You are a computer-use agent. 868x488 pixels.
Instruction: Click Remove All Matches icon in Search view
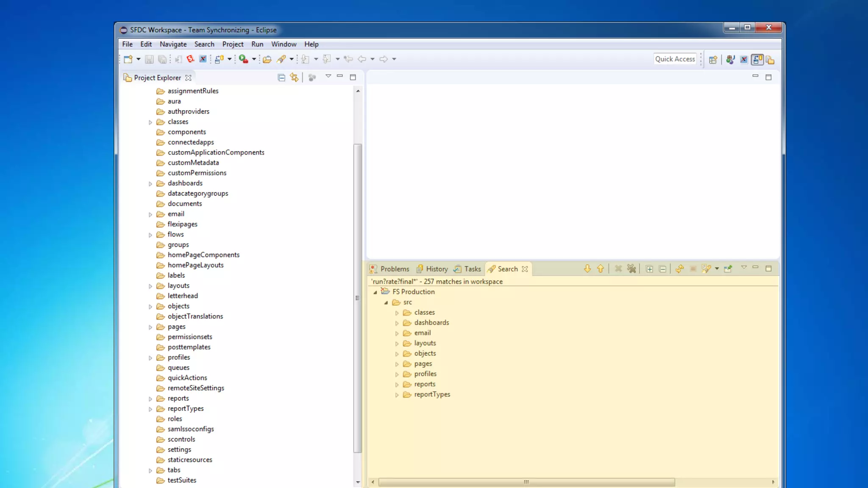pyautogui.click(x=632, y=269)
